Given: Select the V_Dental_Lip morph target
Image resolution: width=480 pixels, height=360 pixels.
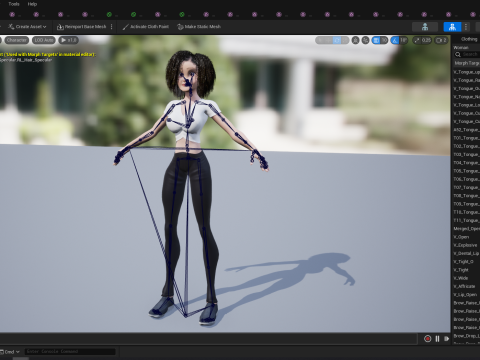Looking at the screenshot, I should [x=466, y=253].
